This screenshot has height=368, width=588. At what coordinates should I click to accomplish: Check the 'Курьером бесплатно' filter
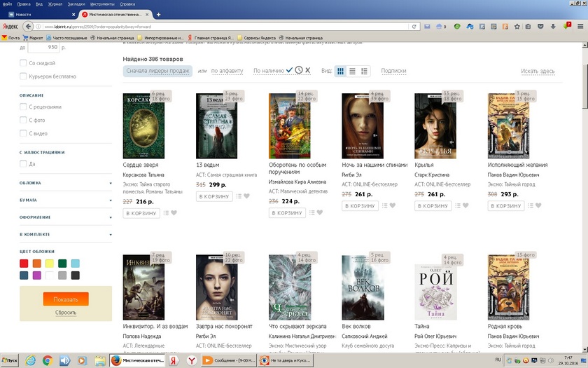click(24, 76)
